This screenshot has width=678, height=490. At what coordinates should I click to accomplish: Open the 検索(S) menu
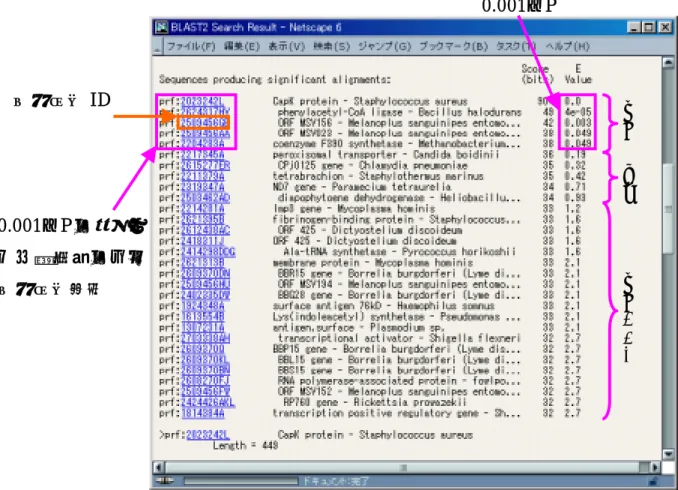click(332, 46)
